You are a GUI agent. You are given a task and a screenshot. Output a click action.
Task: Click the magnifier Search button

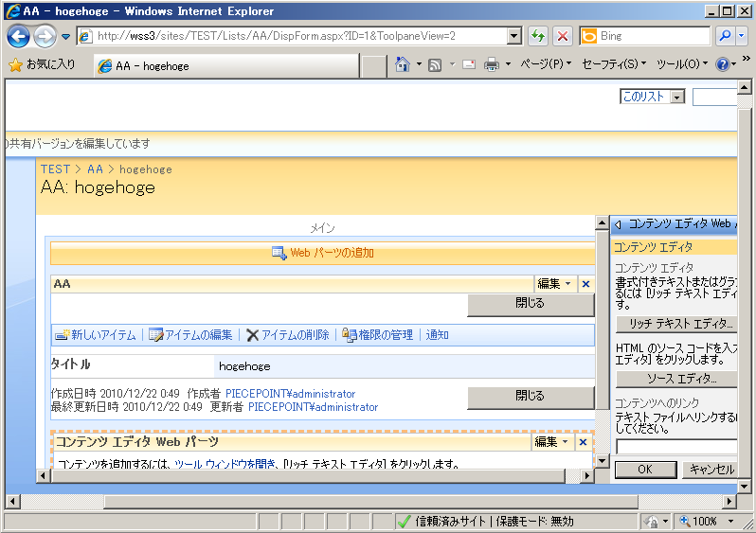pos(725,36)
